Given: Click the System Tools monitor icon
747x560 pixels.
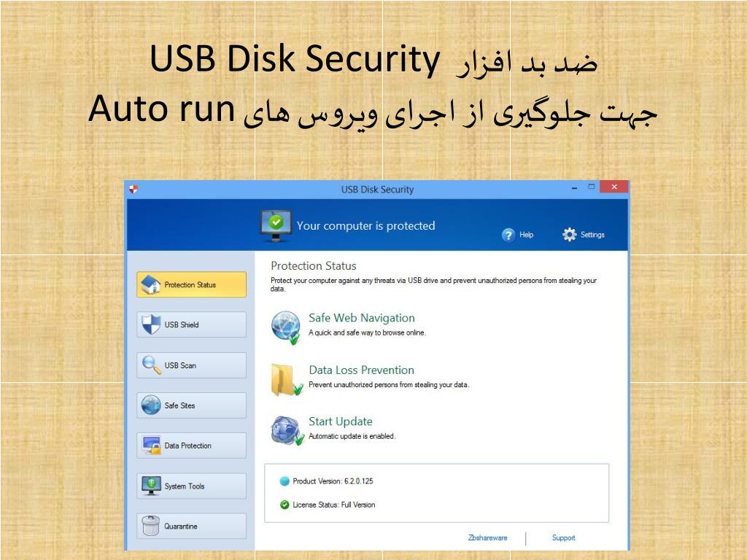Looking at the screenshot, I should [x=152, y=486].
